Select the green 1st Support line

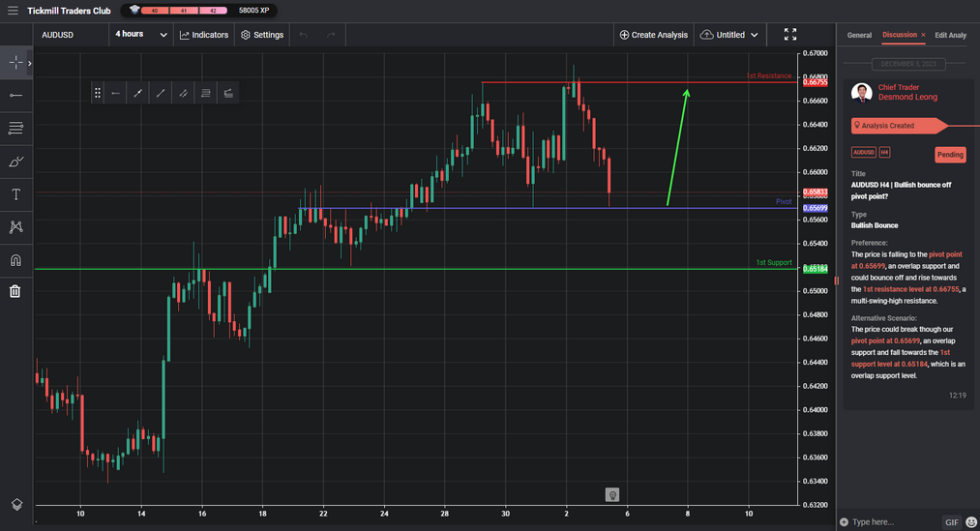pyautogui.click(x=416, y=269)
